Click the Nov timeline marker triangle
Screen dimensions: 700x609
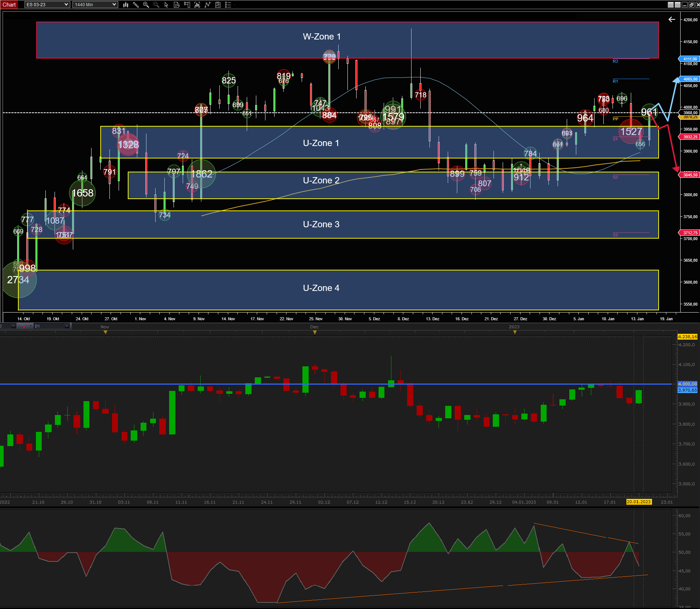pos(105,332)
